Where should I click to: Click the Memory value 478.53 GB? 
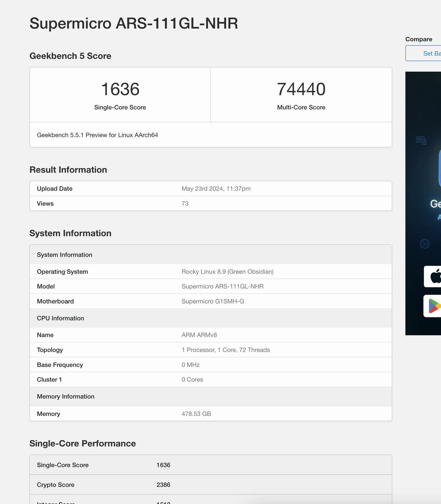[x=196, y=414]
